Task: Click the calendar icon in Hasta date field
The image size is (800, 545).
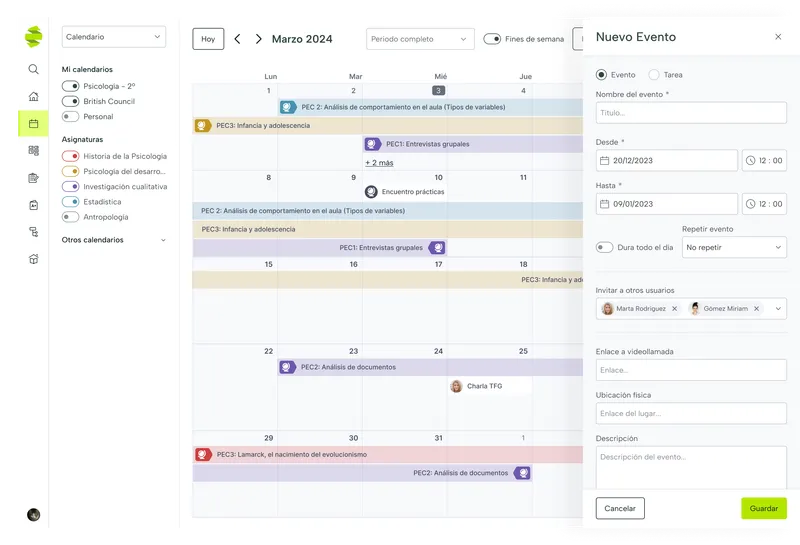Action: coord(605,204)
